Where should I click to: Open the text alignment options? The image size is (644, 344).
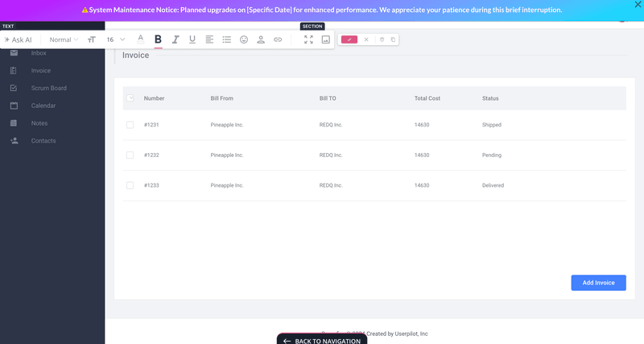[x=209, y=39]
